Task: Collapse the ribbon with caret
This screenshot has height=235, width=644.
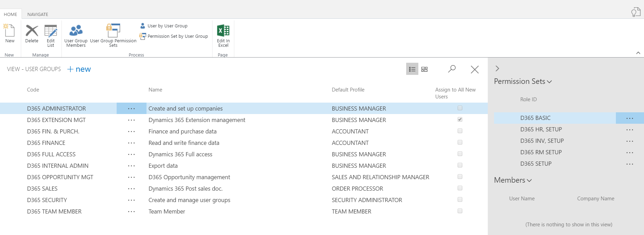Action: coord(638,53)
